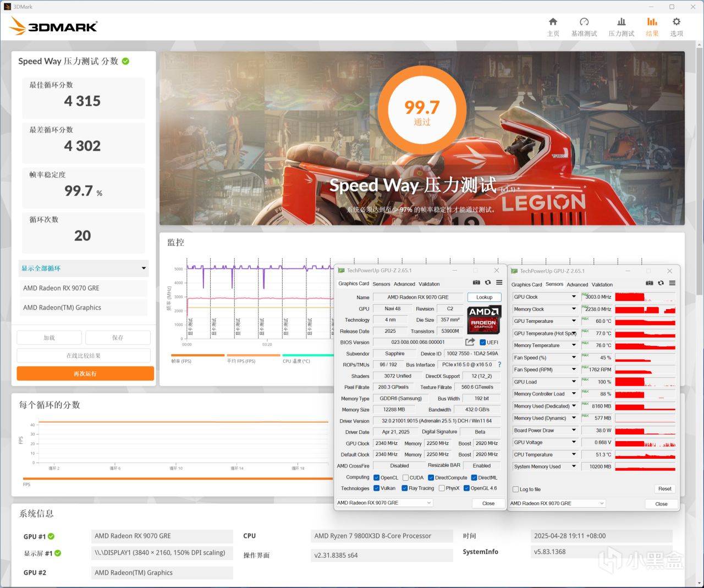
Task: Click the 平均 FPS (FPS) legend bar
Action: click(x=254, y=355)
